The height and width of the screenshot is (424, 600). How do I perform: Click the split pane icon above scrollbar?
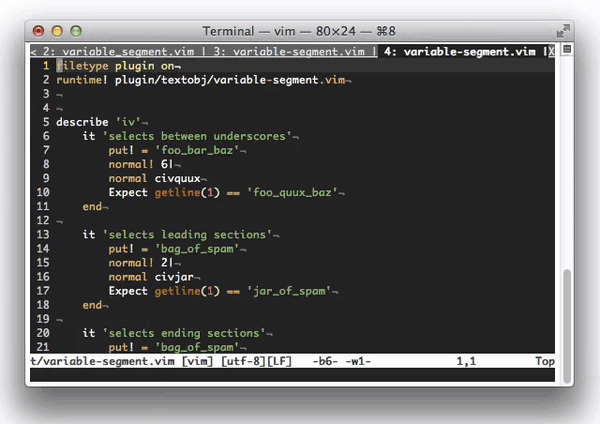567,49
